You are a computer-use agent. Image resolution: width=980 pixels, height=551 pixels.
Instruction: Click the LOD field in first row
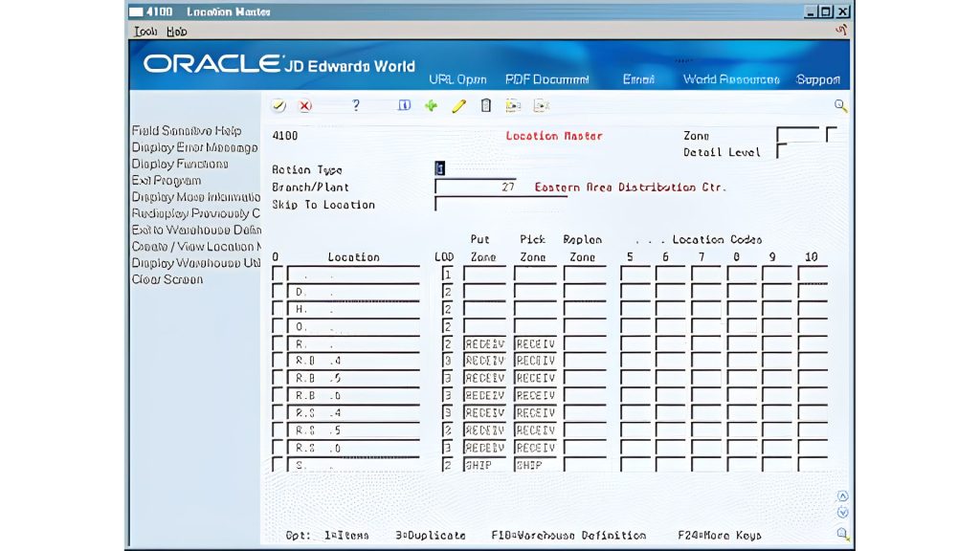(x=448, y=274)
